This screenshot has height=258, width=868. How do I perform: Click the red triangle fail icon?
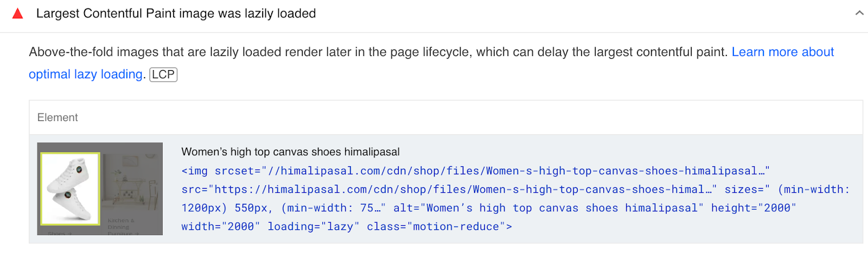click(18, 14)
